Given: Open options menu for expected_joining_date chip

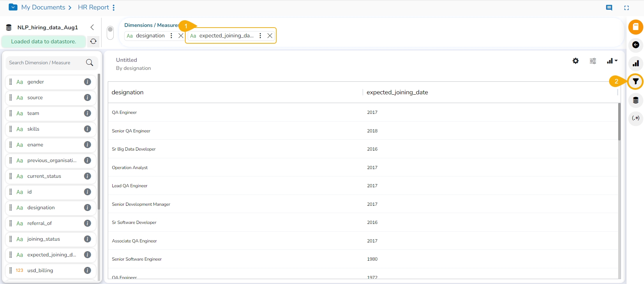Looking at the screenshot, I should (x=260, y=36).
